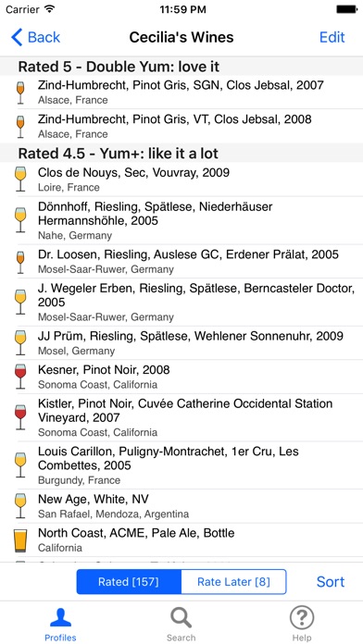Click red wine glass icon for Kistler Pinot Noir
The image size is (363, 644).
(20, 417)
